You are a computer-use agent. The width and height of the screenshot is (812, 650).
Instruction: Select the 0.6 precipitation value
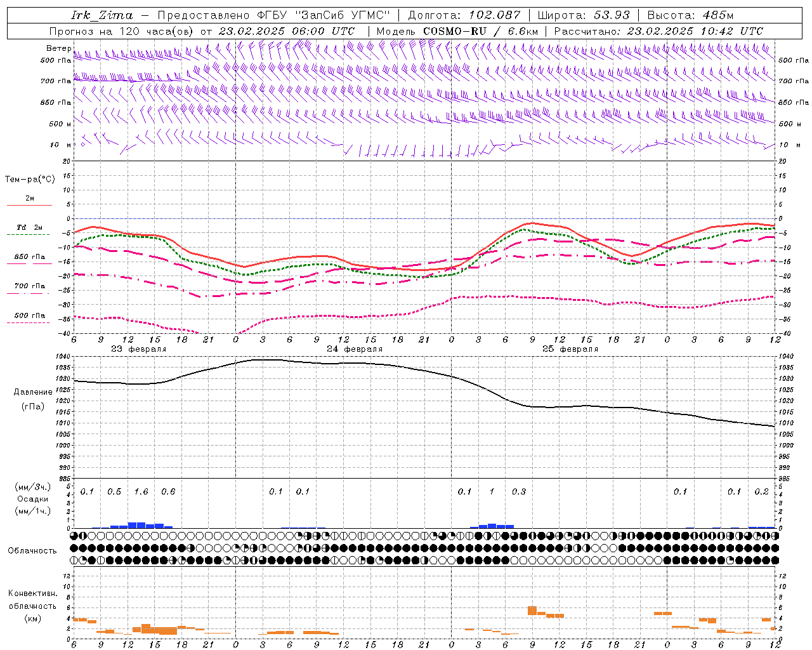[x=168, y=492]
